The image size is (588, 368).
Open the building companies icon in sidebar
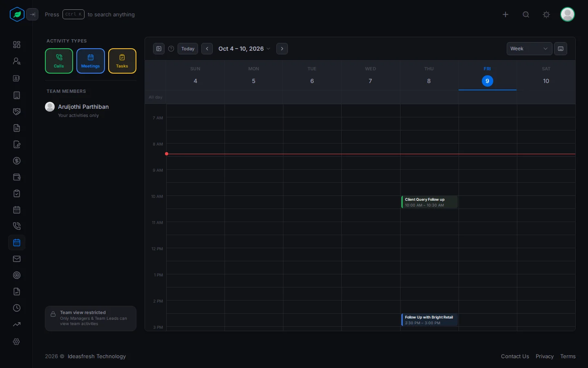click(x=17, y=95)
